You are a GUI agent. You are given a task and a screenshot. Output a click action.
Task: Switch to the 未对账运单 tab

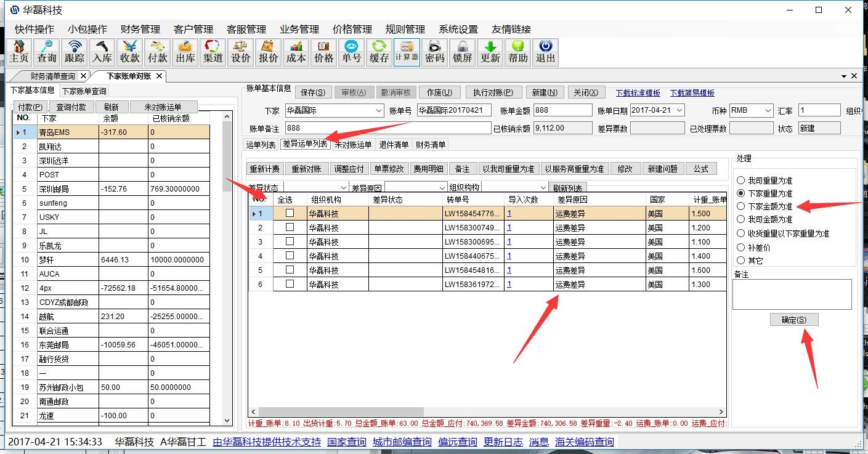(353, 145)
